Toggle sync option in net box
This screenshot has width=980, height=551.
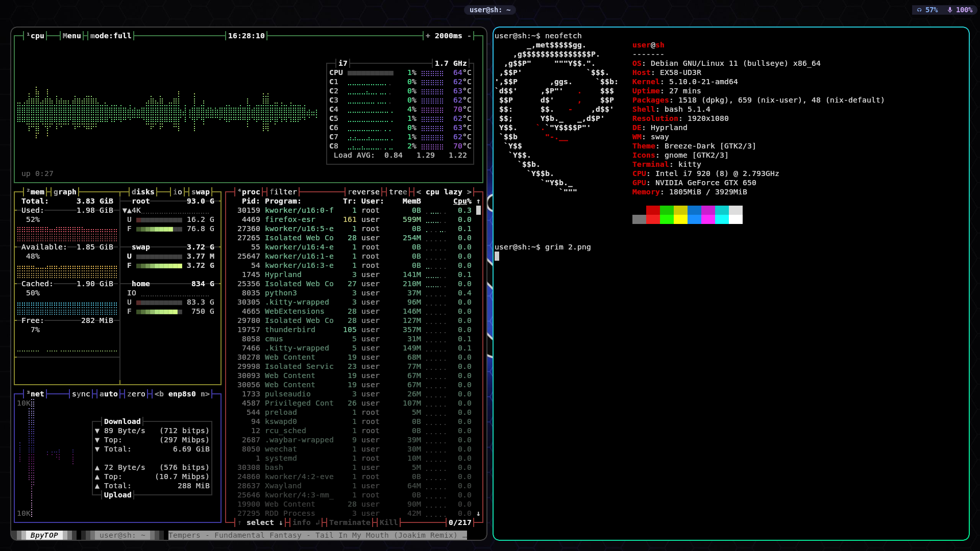[81, 394]
